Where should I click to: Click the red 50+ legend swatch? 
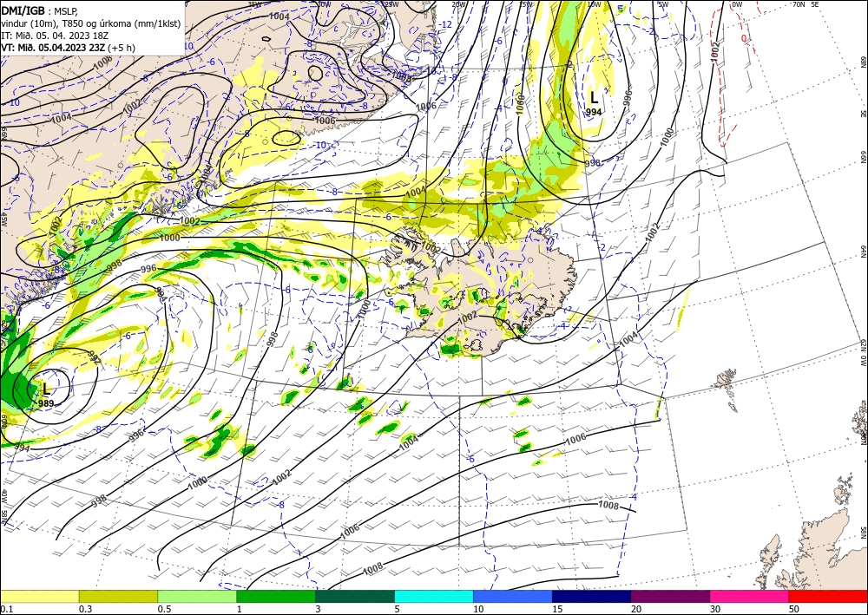(828, 596)
